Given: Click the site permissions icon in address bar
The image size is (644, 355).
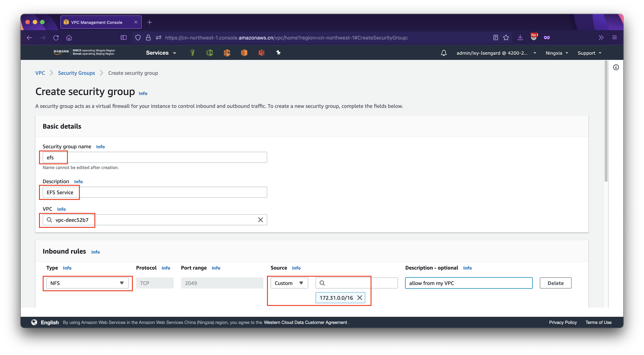Looking at the screenshot, I should 158,38.
